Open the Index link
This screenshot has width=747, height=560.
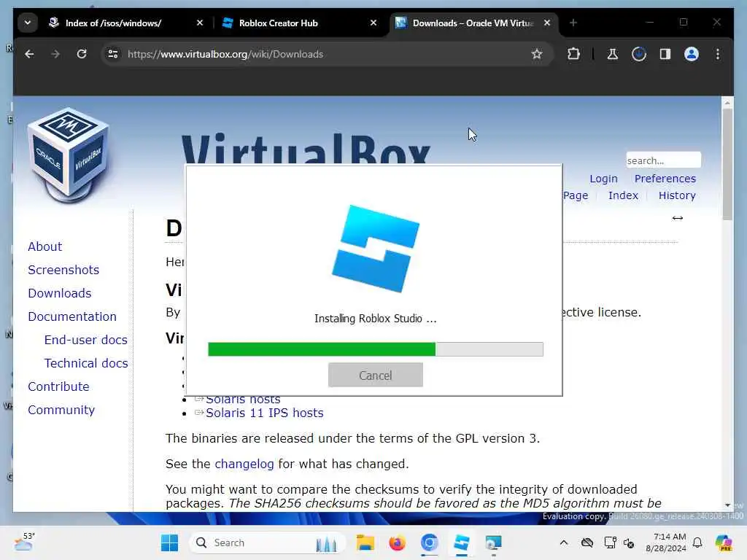click(x=623, y=195)
